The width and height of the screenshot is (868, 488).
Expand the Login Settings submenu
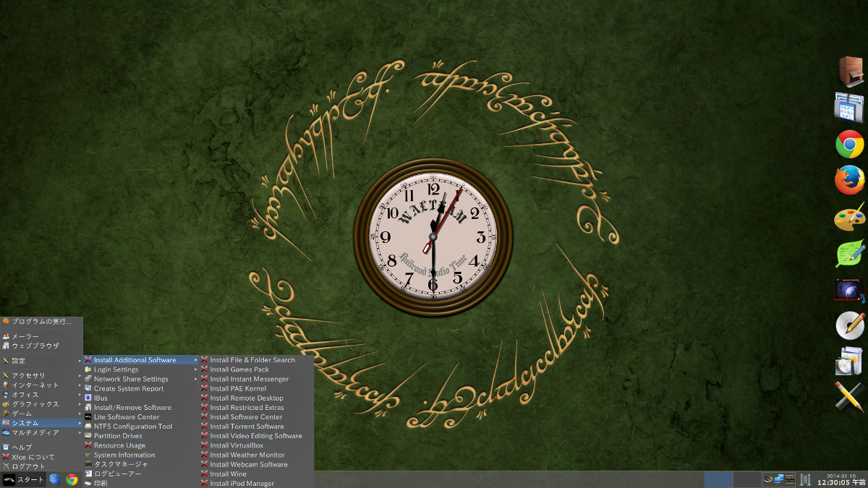141,369
